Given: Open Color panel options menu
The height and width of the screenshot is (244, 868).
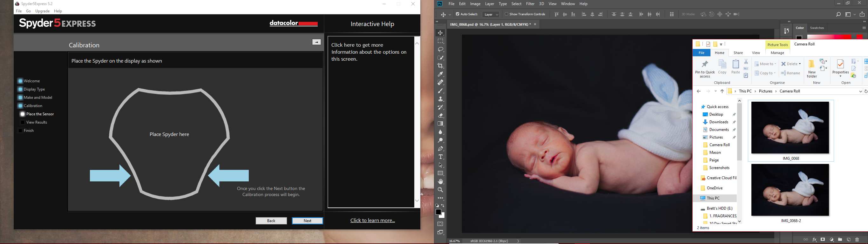Looking at the screenshot, I should tap(864, 28).
